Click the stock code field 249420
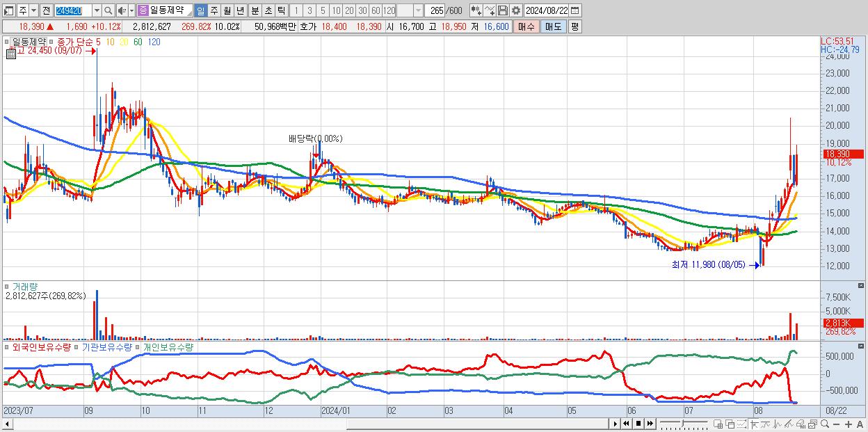This screenshot has width=868, height=432. pos(73,10)
